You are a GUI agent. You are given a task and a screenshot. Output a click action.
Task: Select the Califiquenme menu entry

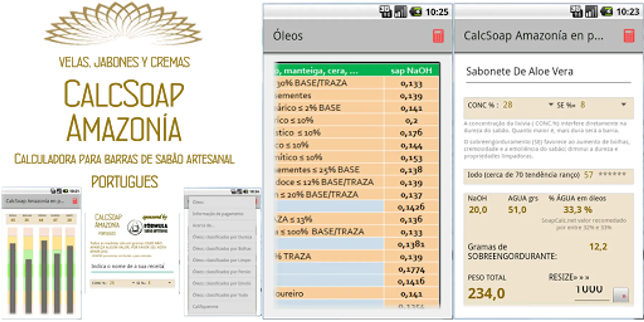(222, 307)
